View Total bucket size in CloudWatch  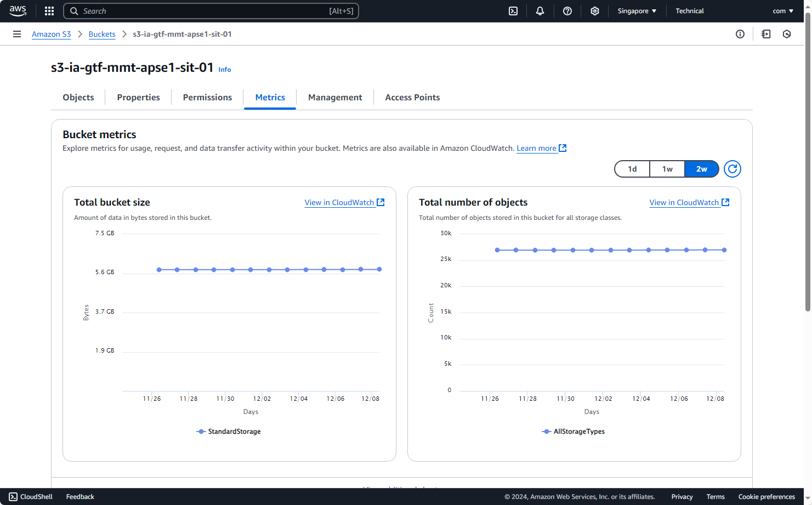click(x=339, y=202)
